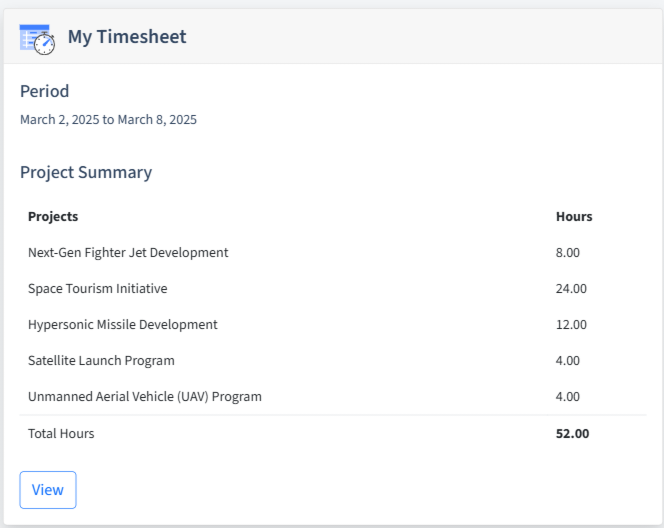
Task: Click the 12.00 hours value
Action: 571,324
